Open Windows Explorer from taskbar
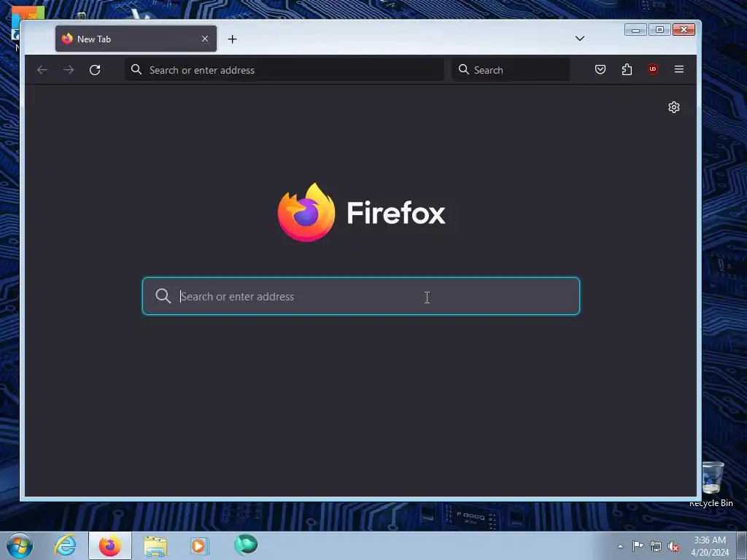This screenshot has height=560, width=747. click(x=155, y=545)
